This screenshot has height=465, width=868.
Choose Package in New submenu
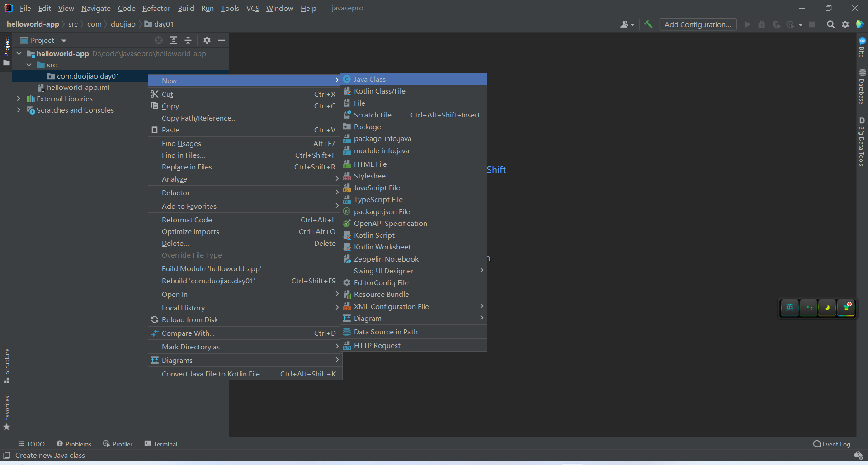click(x=414, y=127)
